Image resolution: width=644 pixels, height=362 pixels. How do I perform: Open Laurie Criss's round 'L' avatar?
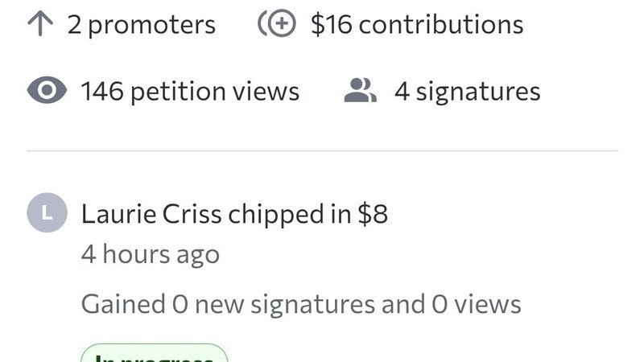coord(47,212)
